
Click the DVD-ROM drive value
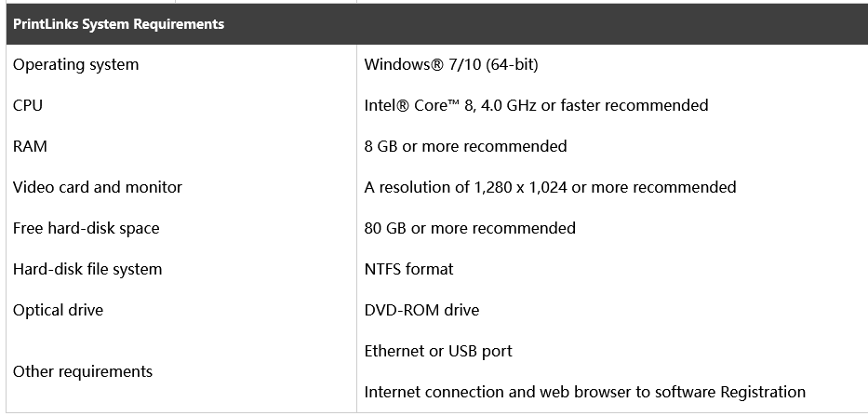coord(421,310)
